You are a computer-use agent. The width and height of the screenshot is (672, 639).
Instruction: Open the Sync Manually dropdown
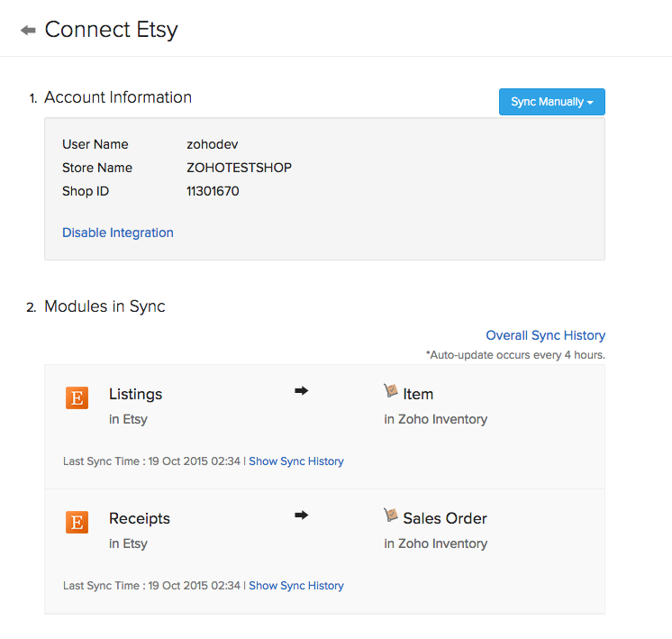551,102
